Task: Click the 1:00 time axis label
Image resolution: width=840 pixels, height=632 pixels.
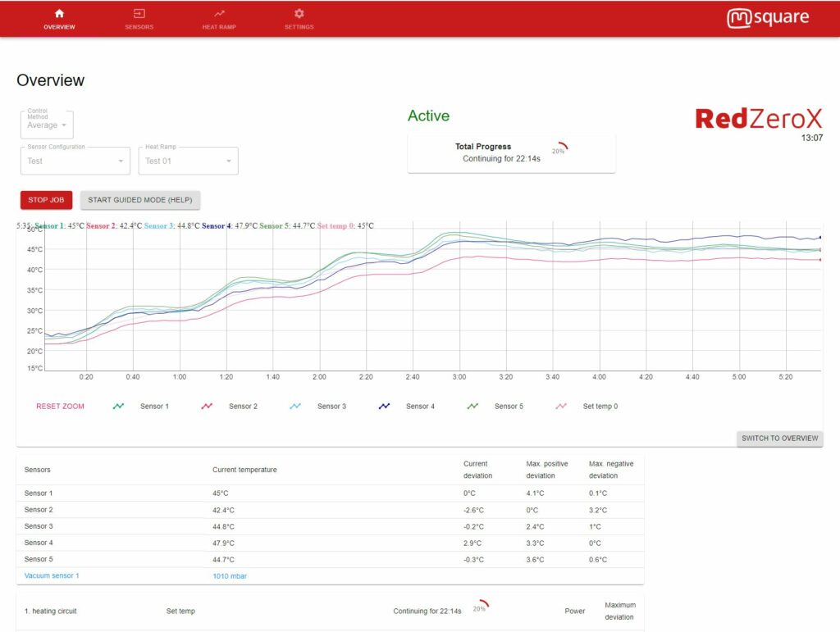Action: point(180,377)
